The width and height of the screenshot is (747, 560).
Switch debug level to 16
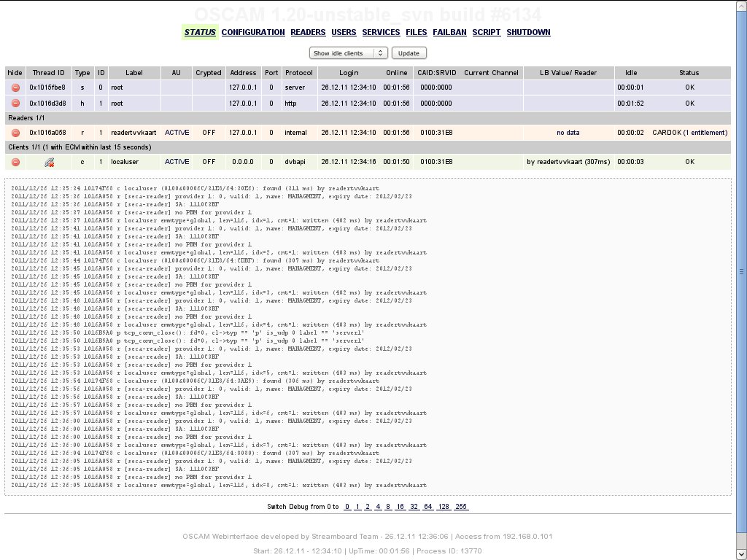coord(400,507)
